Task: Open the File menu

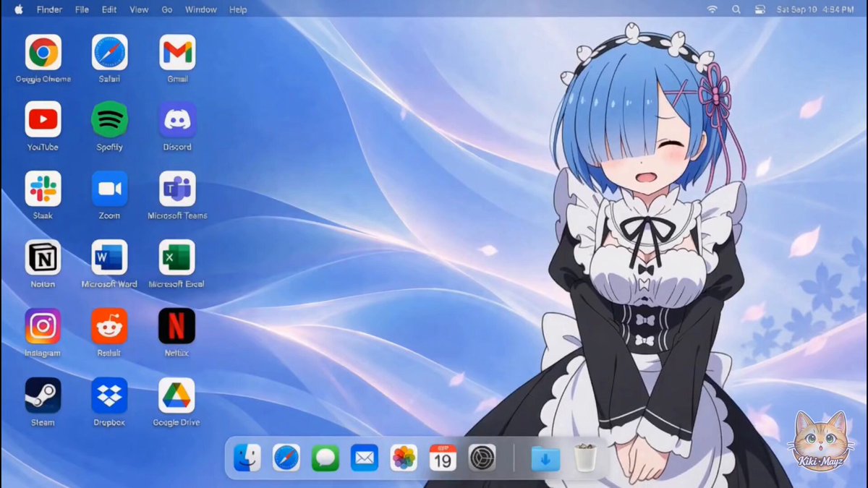Action: click(x=82, y=9)
